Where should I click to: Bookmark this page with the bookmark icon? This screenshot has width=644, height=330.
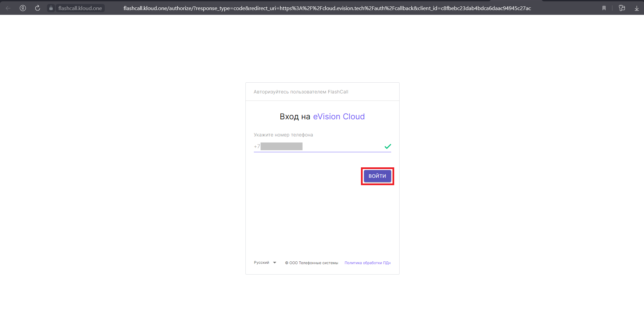pyautogui.click(x=604, y=8)
